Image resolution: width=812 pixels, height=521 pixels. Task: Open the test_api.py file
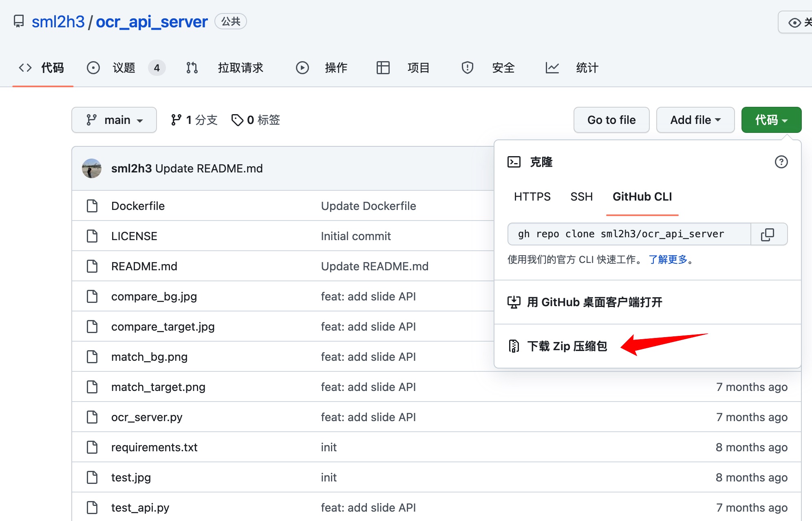click(x=140, y=508)
